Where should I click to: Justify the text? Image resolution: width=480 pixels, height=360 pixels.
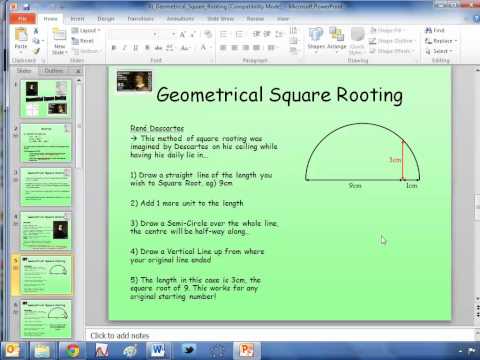256,48
